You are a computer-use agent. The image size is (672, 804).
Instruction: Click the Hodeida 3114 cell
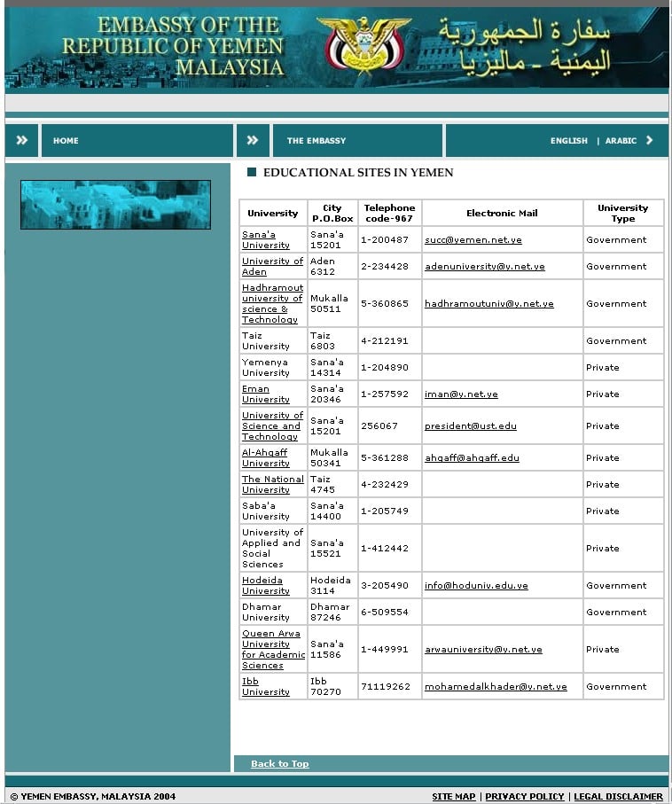click(x=332, y=585)
